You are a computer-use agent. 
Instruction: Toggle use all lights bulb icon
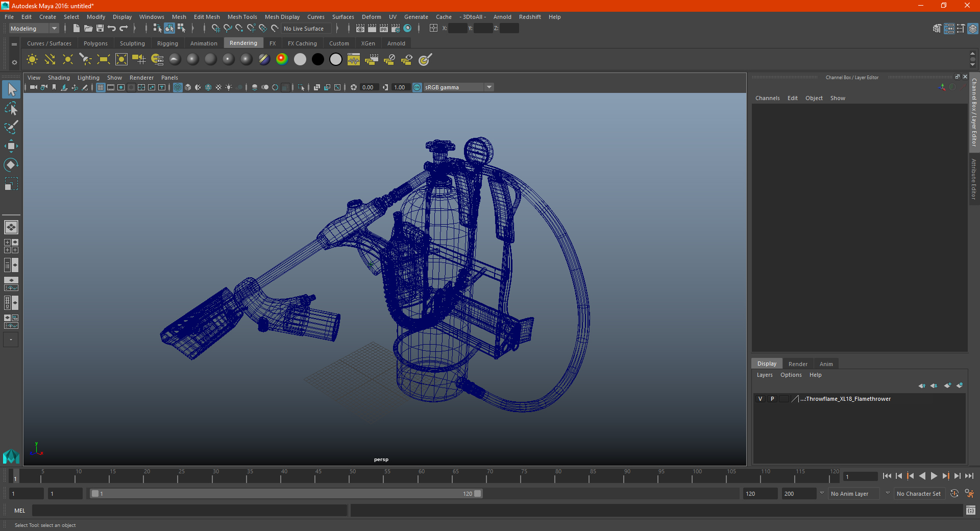coord(229,87)
